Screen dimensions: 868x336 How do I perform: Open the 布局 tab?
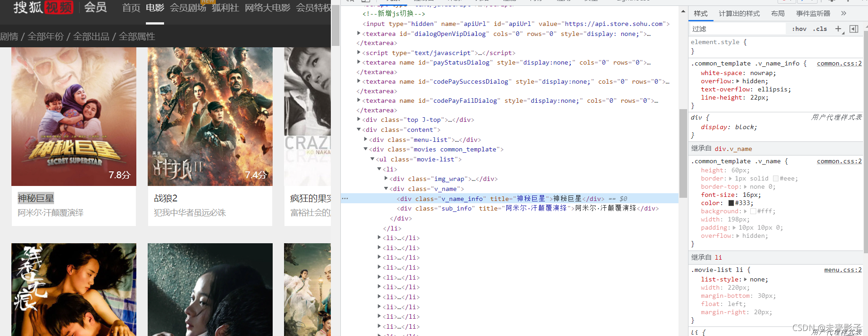tap(778, 14)
